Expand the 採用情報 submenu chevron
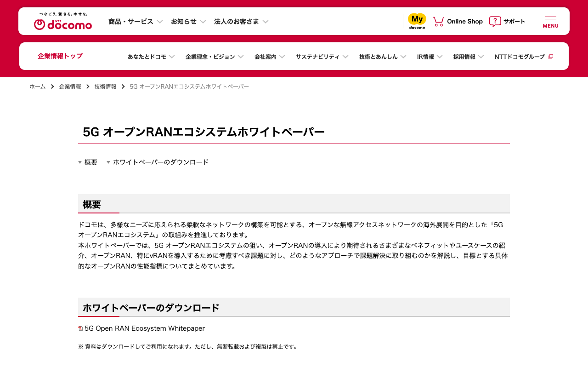This screenshot has width=588, height=368. click(x=481, y=57)
